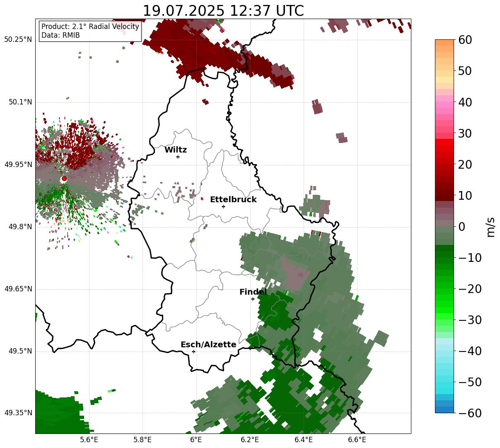
Task: Click the colorbar label 0
Action: (462, 227)
